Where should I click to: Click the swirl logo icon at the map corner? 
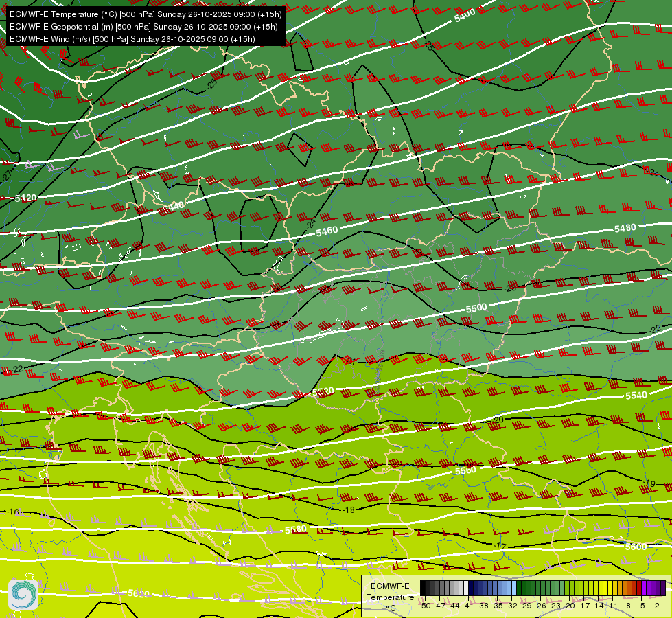pos(23,594)
